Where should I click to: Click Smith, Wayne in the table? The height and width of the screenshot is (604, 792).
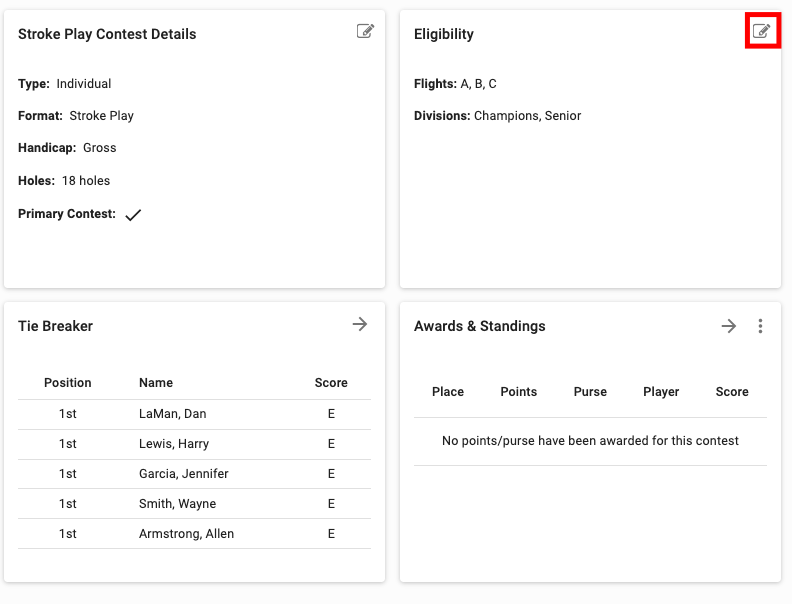click(x=177, y=504)
